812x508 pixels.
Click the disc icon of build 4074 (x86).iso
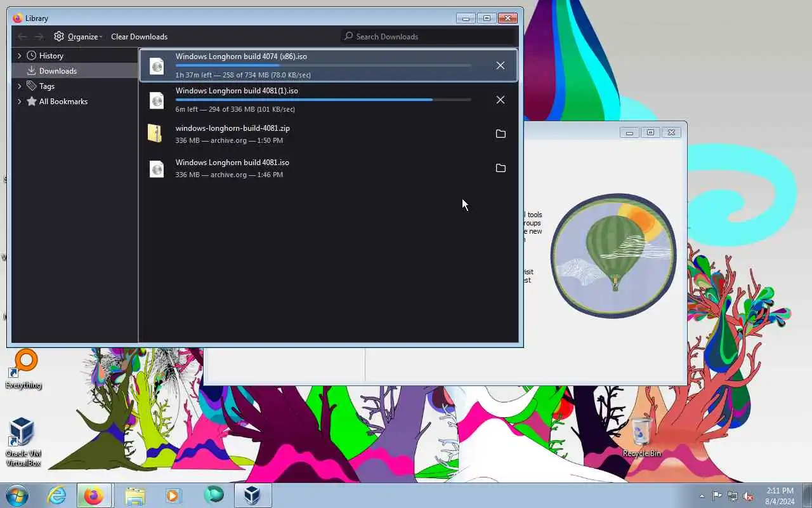pos(156,65)
